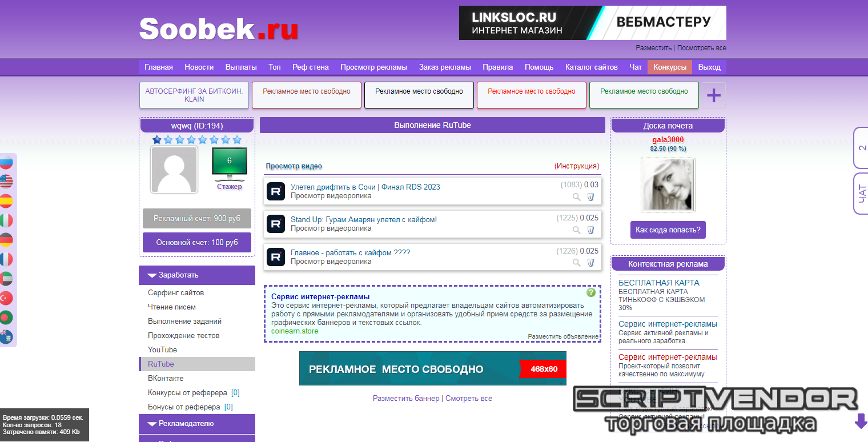This screenshot has height=442, width=868.
Task: Click the (Инструкция) link
Action: coord(577,166)
